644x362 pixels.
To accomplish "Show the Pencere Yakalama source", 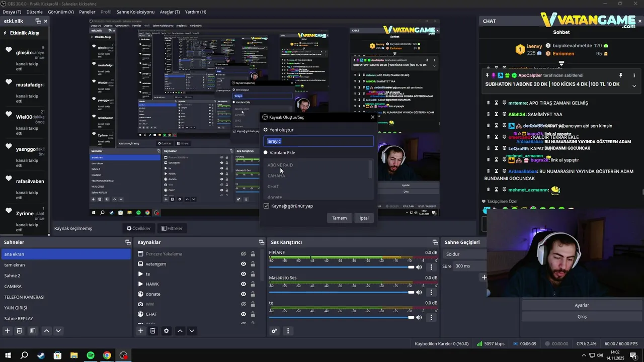I will coord(244,254).
